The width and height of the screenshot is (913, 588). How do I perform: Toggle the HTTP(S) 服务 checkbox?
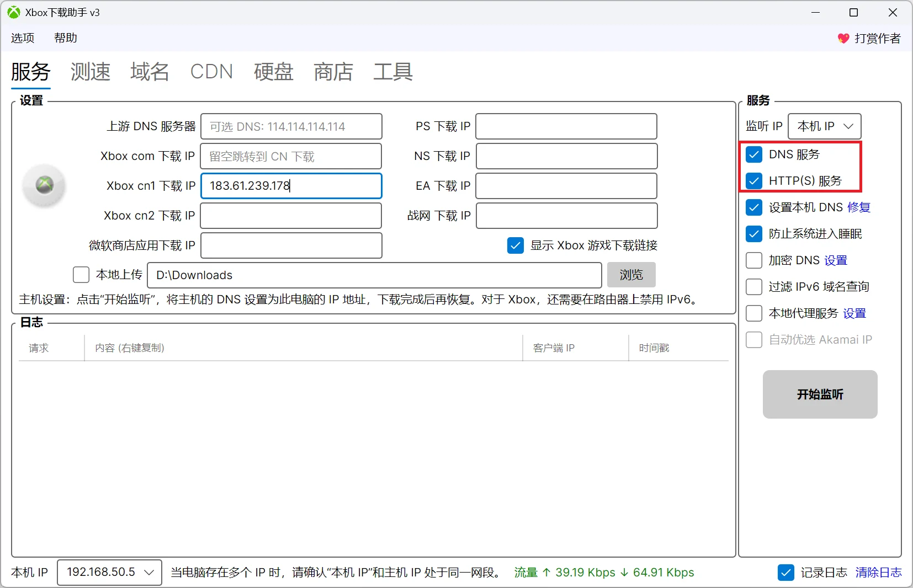[x=754, y=181]
